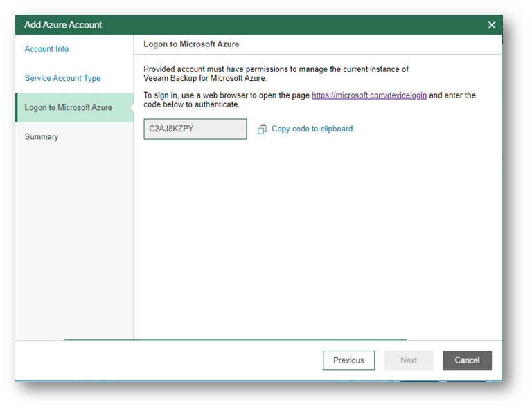Go back with the Previous button
This screenshot has height=411, width=532.
(x=349, y=360)
